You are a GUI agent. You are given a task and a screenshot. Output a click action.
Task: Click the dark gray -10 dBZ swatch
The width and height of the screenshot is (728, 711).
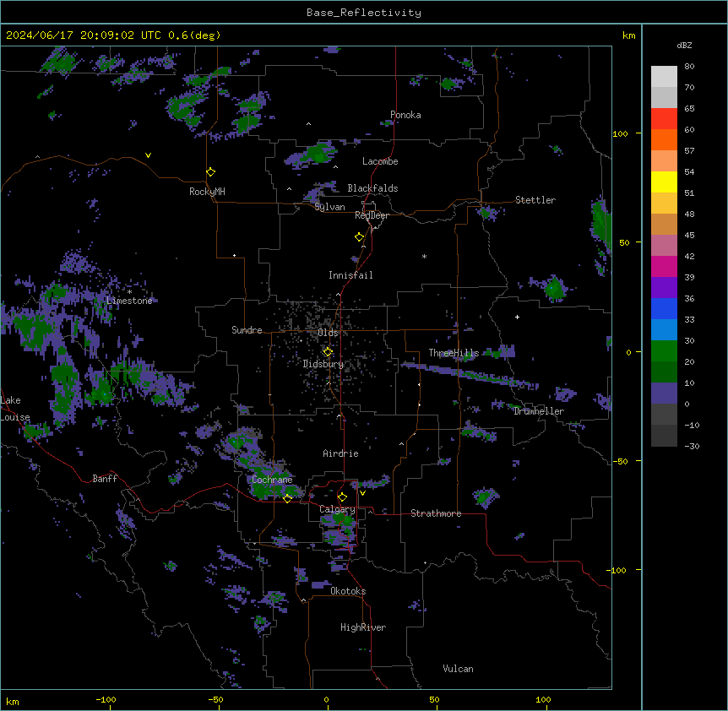tap(664, 436)
